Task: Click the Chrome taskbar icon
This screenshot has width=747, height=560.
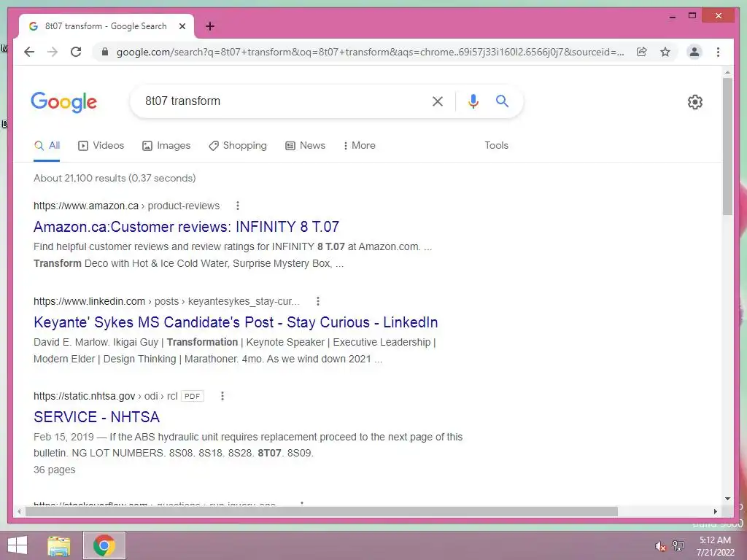Action: coord(104,545)
